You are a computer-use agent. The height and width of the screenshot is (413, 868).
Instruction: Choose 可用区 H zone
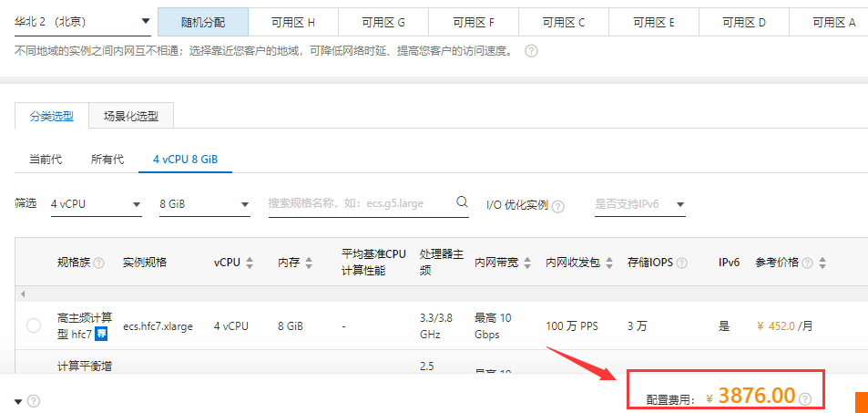(292, 22)
